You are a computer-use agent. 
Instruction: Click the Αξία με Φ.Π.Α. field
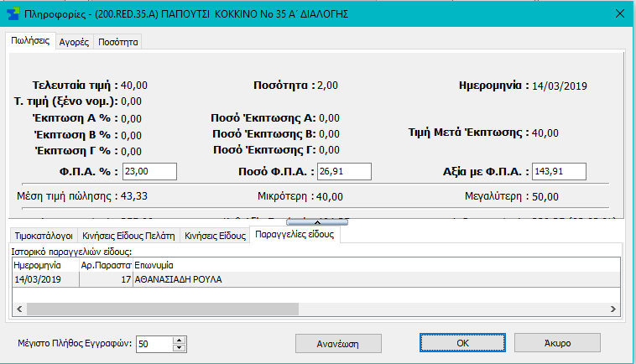click(x=559, y=171)
